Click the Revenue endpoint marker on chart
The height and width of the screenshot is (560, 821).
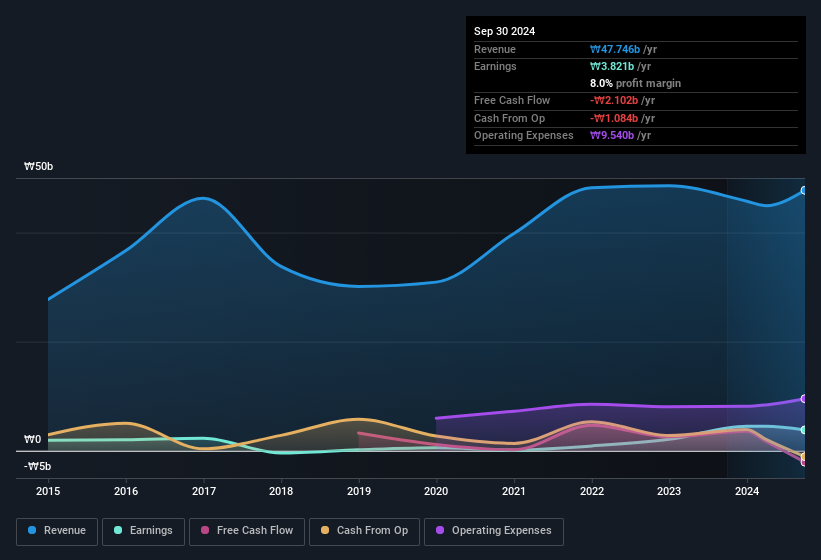804,191
